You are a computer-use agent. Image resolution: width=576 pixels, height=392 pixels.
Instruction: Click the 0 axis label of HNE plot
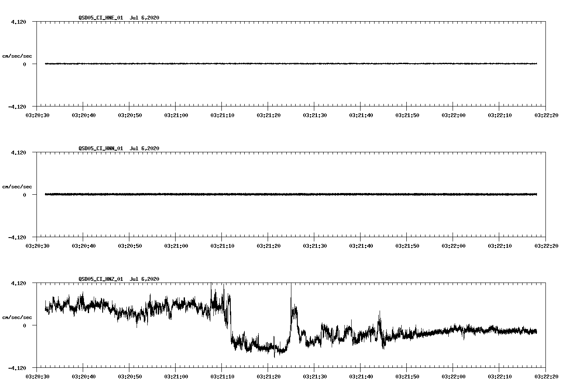(x=25, y=64)
